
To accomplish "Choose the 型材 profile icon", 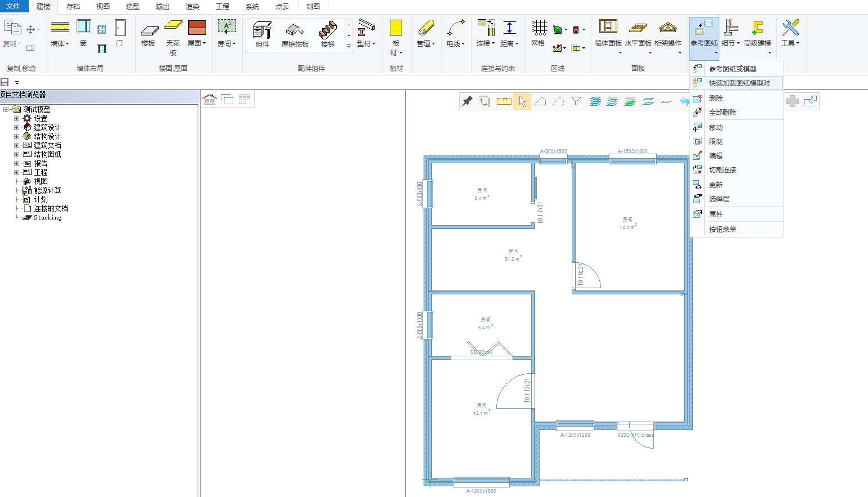I will [x=366, y=28].
